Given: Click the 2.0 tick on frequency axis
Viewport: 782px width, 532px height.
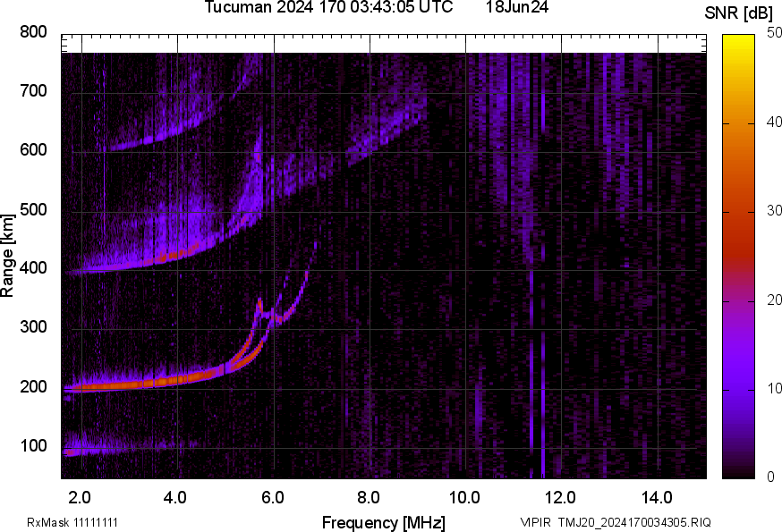Looking at the screenshot, I should [x=80, y=496].
